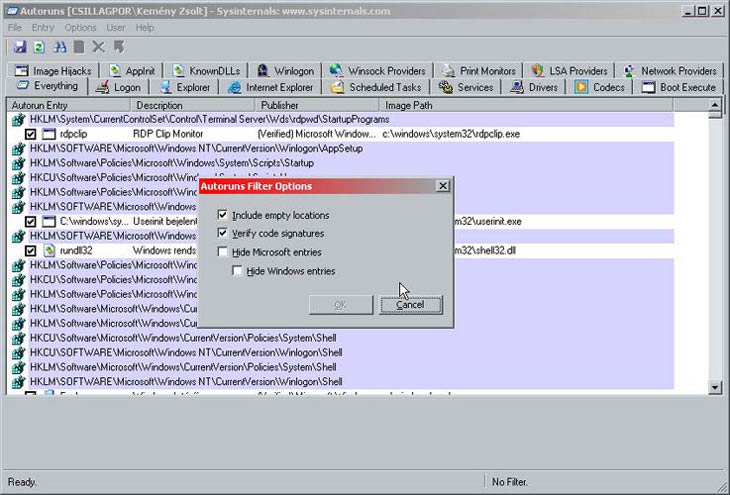The height and width of the screenshot is (495, 730).
Task: Switch to the Scheduled Tasks tab
Action: pos(376,87)
